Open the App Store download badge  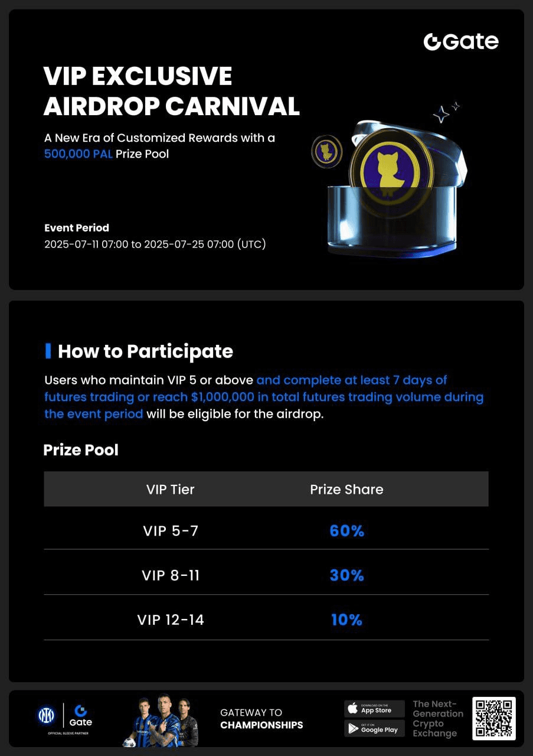(374, 708)
